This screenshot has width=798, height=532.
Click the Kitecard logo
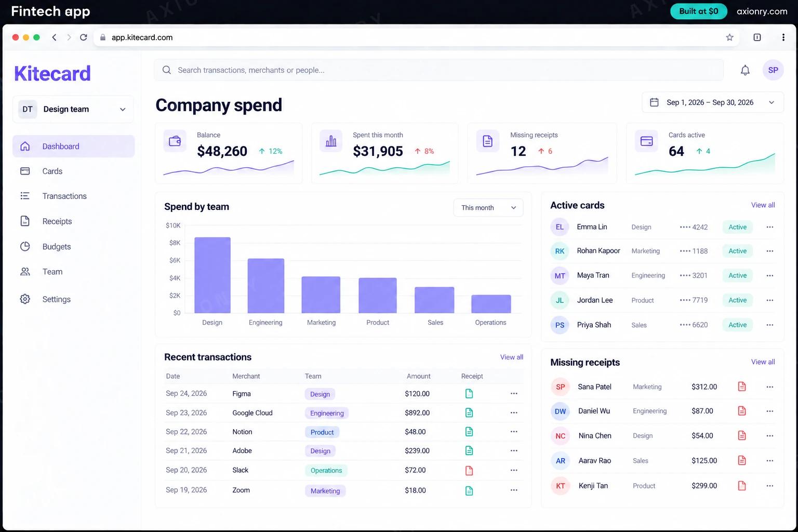coord(52,73)
